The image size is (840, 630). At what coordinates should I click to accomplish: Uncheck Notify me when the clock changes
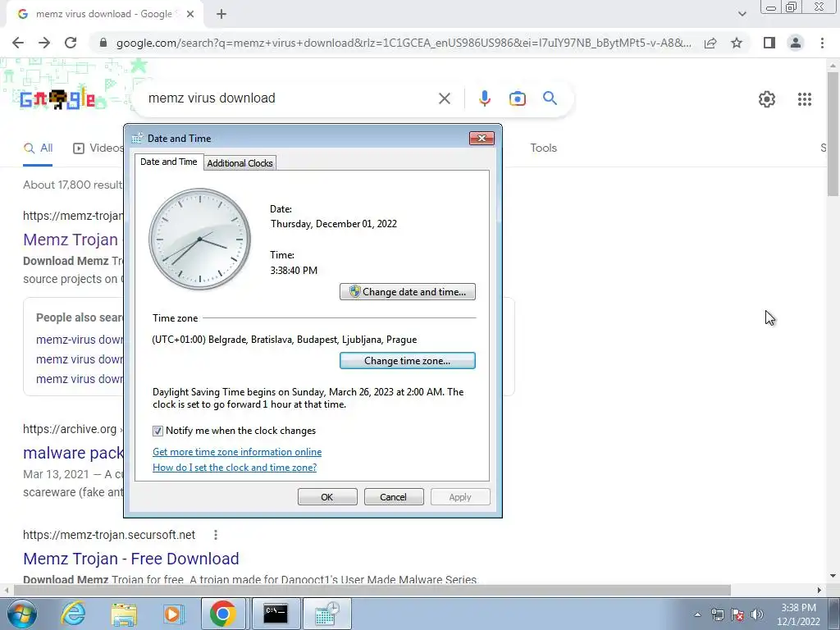point(157,431)
